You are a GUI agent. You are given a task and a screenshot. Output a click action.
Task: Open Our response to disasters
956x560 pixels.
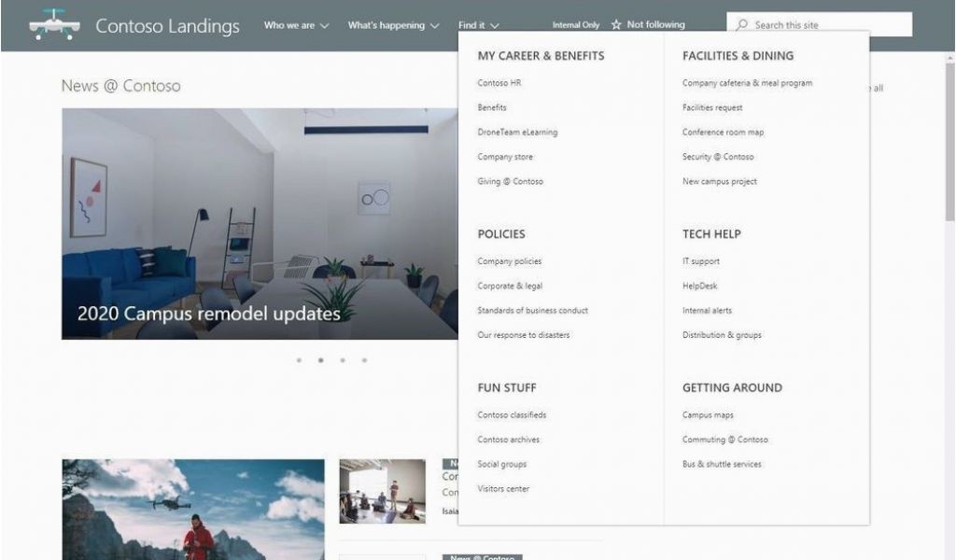click(x=524, y=334)
